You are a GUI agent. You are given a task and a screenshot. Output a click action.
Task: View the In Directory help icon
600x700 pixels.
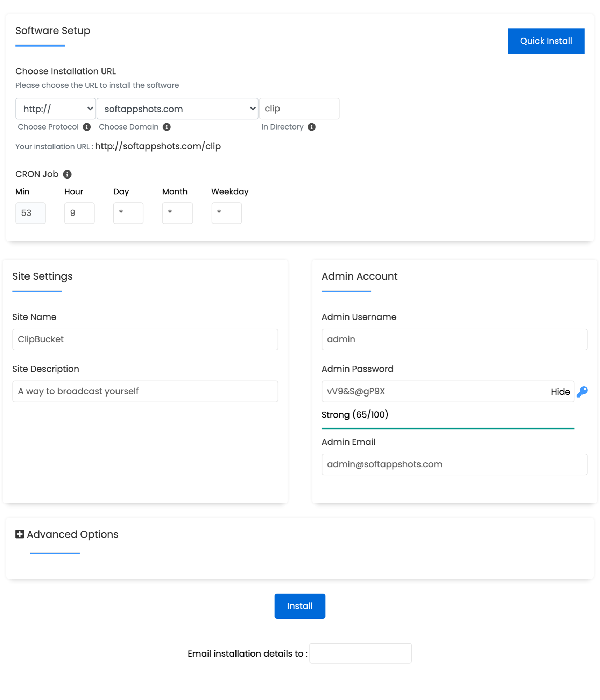tap(312, 127)
